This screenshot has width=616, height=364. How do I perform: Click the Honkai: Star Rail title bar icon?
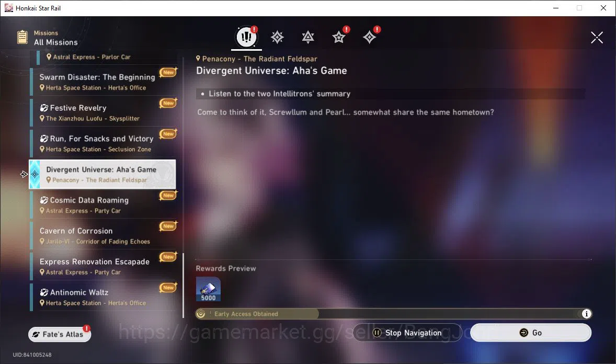click(x=9, y=8)
